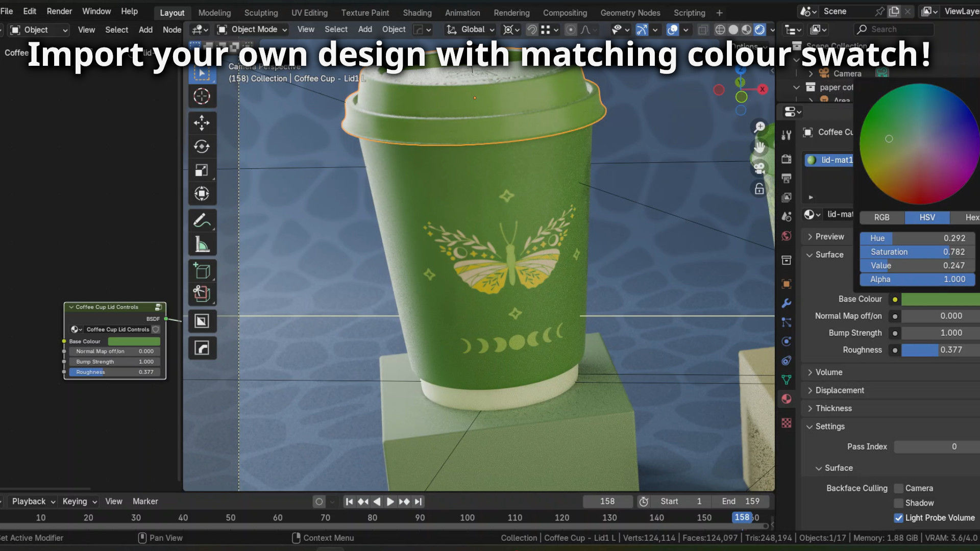Open the Playback dropdown menu
The image size is (980, 551).
pyautogui.click(x=33, y=502)
